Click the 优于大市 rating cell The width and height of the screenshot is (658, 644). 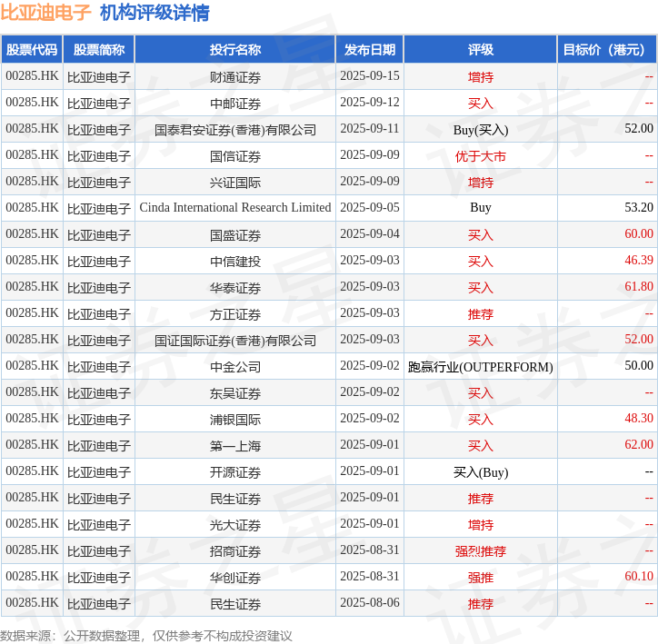click(481, 156)
